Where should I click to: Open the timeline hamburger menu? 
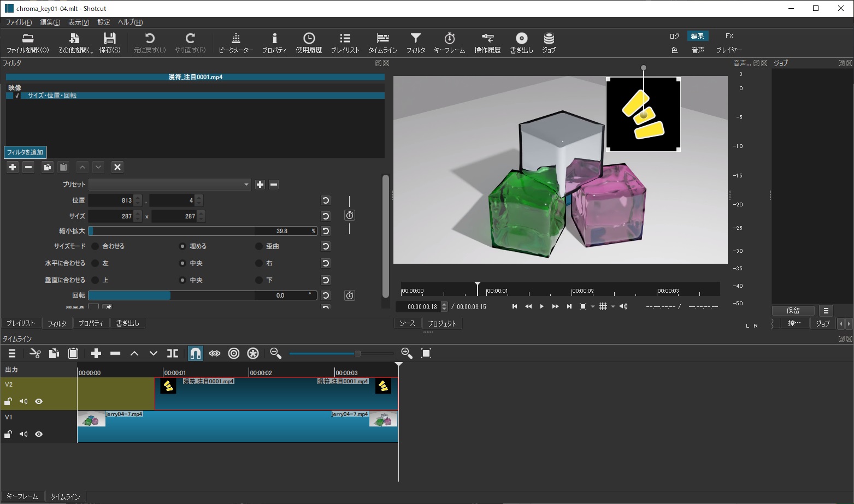(12, 353)
